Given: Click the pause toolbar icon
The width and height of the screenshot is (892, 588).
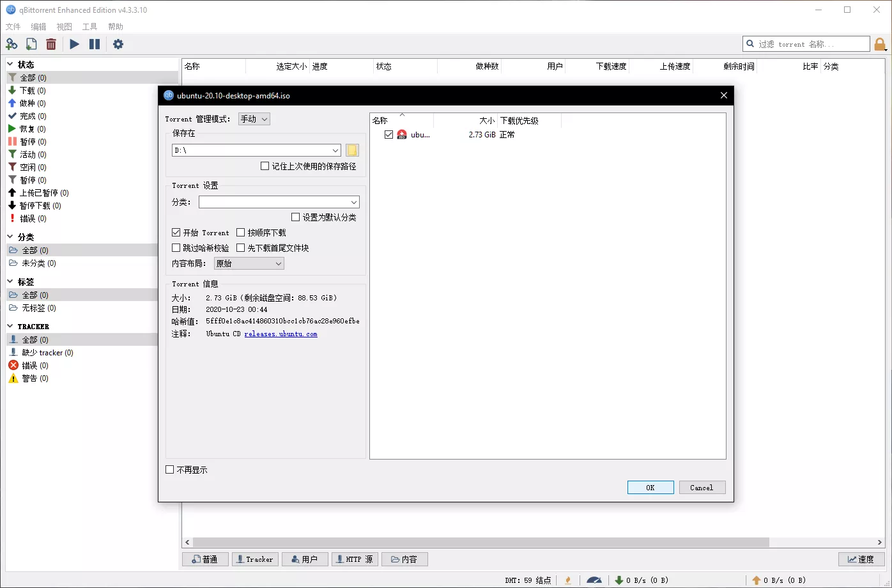Looking at the screenshot, I should (x=95, y=44).
